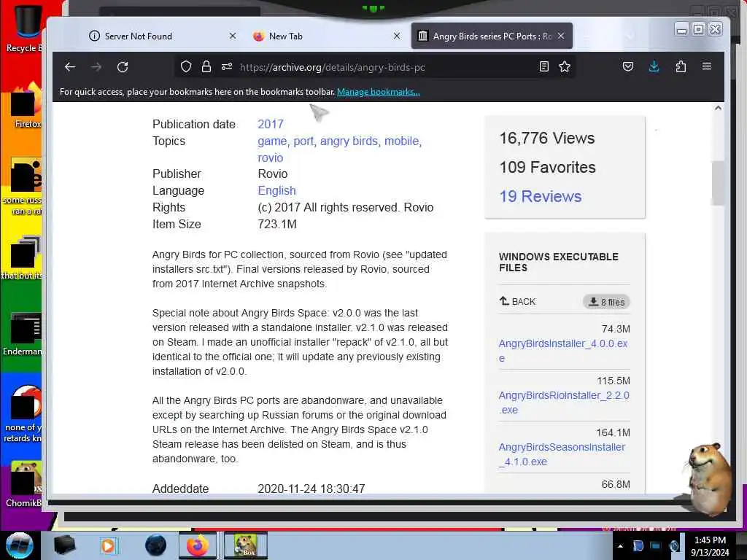The width and height of the screenshot is (747, 560).
Task: Download all 8 files button
Action: click(606, 302)
